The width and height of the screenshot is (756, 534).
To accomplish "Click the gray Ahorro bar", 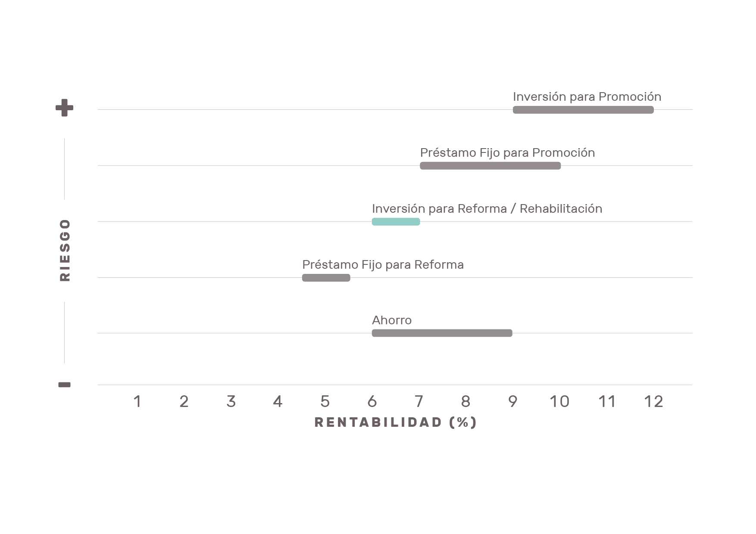I will pyautogui.click(x=442, y=333).
